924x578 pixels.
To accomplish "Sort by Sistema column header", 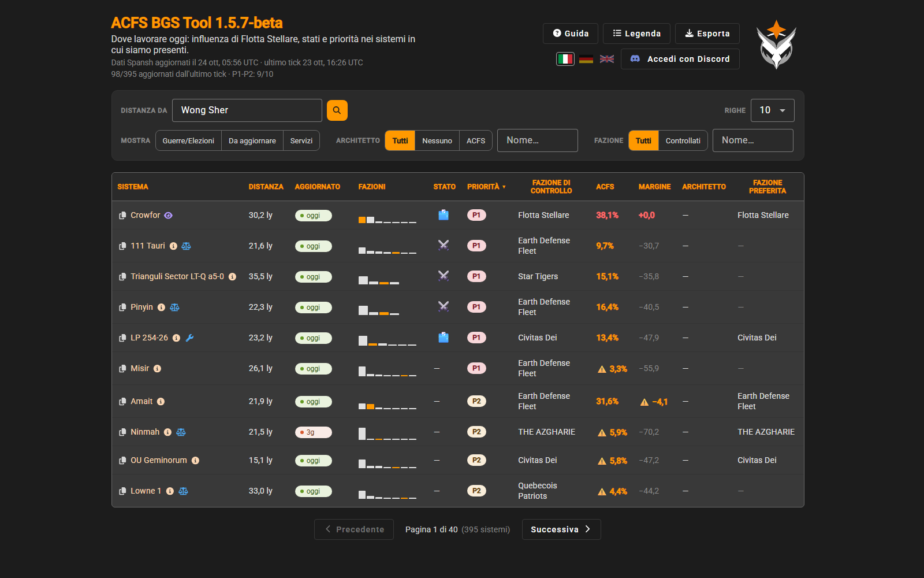I will pos(133,187).
